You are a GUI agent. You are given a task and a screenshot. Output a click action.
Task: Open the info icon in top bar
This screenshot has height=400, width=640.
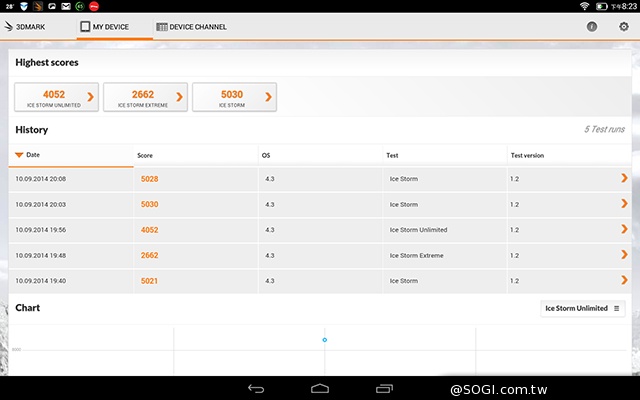tap(592, 26)
